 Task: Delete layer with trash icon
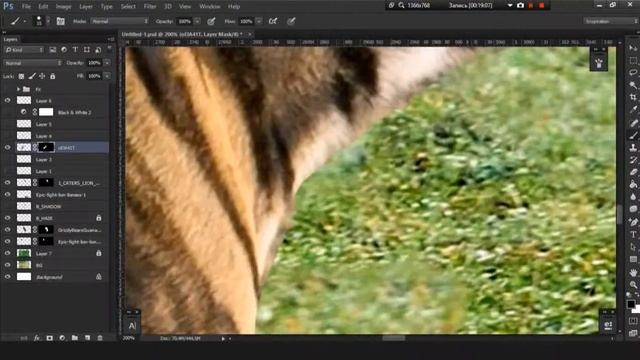pyautogui.click(x=100, y=338)
